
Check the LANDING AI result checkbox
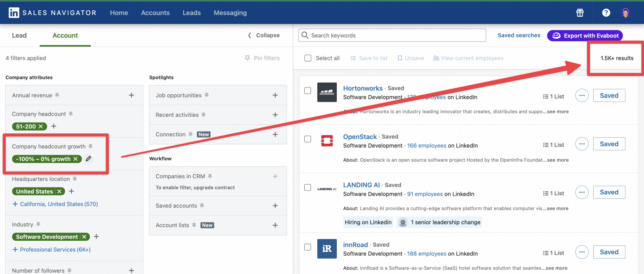click(308, 187)
